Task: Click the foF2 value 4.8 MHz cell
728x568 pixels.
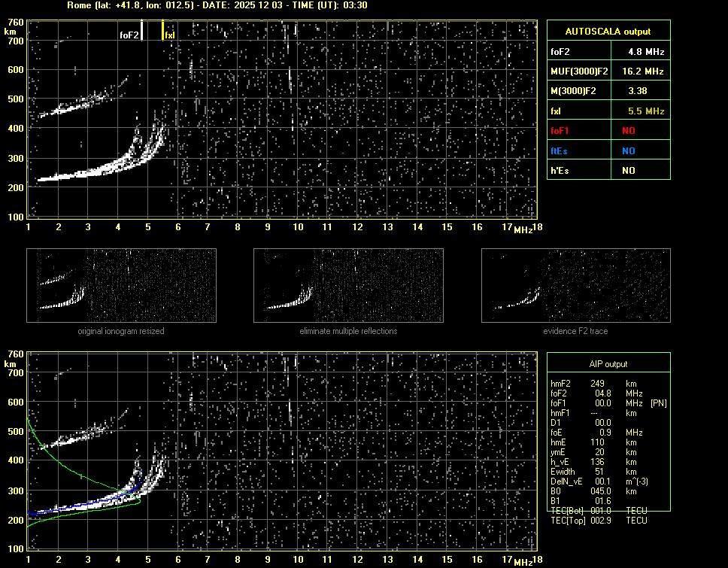Action: tap(646, 52)
